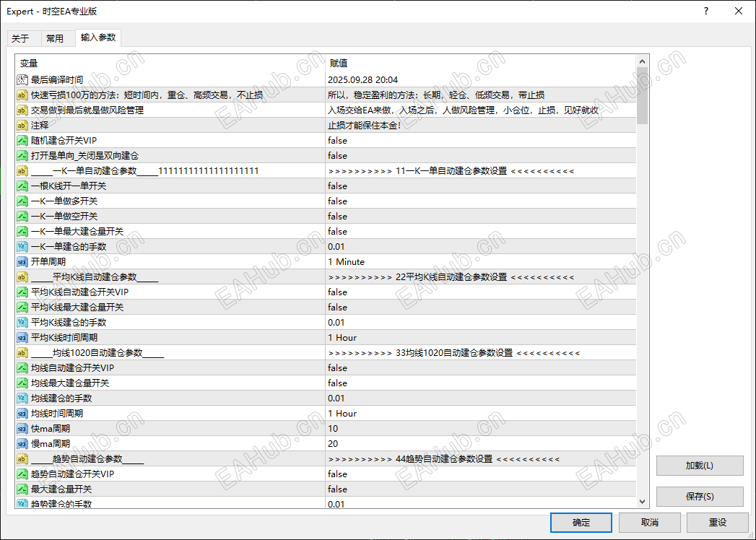The image size is (756, 540).
Task: Click the help question mark button
Action: coord(706,11)
